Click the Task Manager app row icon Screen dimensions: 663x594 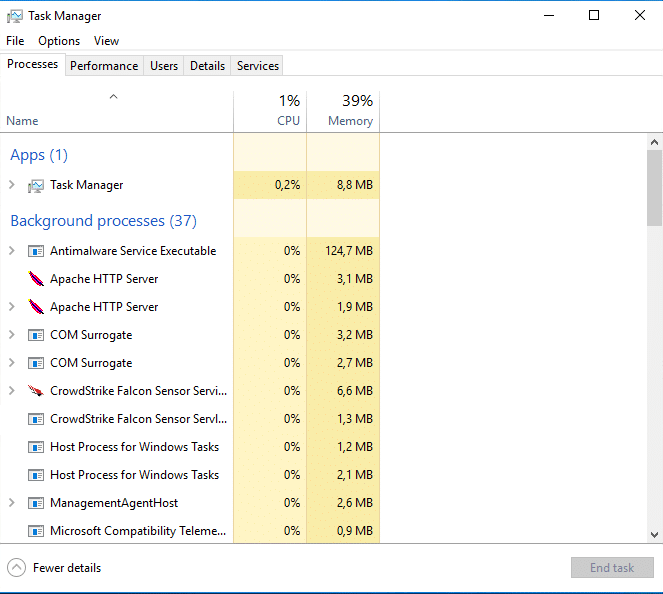[36, 186]
